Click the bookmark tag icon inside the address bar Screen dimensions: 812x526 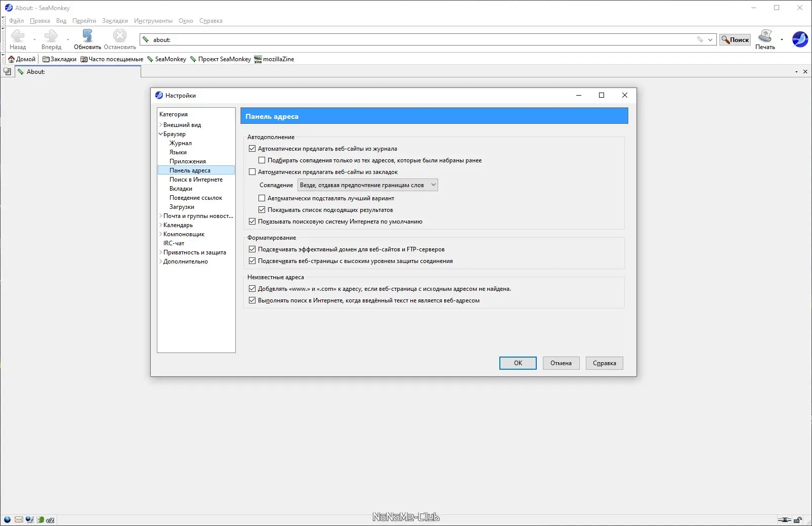[x=700, y=39]
